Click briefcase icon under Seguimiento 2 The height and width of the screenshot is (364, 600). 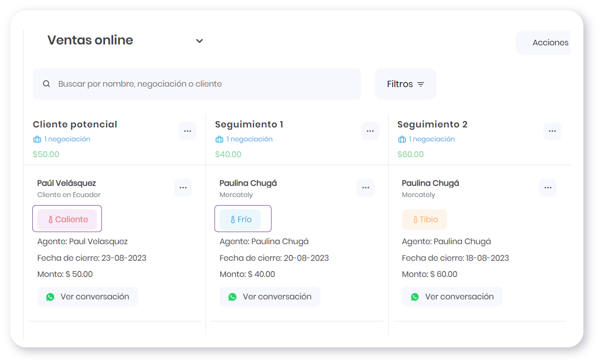click(402, 139)
